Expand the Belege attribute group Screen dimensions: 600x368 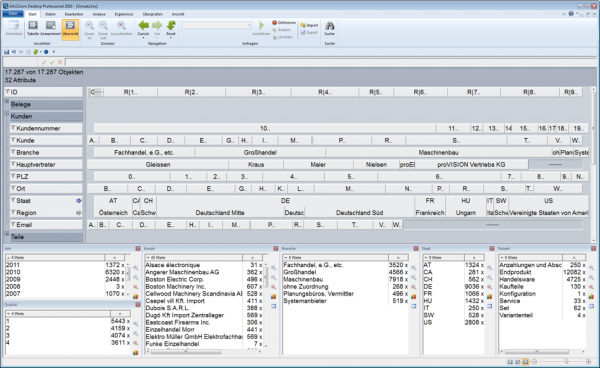pos(7,101)
